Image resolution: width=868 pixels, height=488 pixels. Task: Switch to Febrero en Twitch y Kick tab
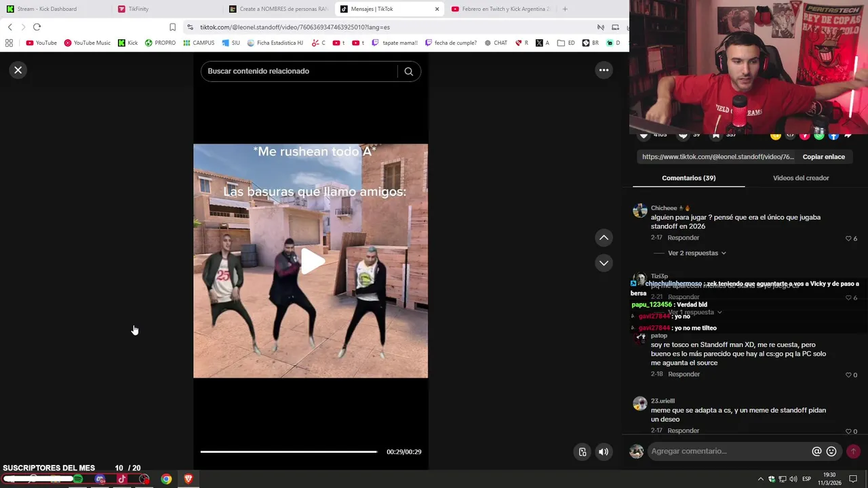[500, 9]
